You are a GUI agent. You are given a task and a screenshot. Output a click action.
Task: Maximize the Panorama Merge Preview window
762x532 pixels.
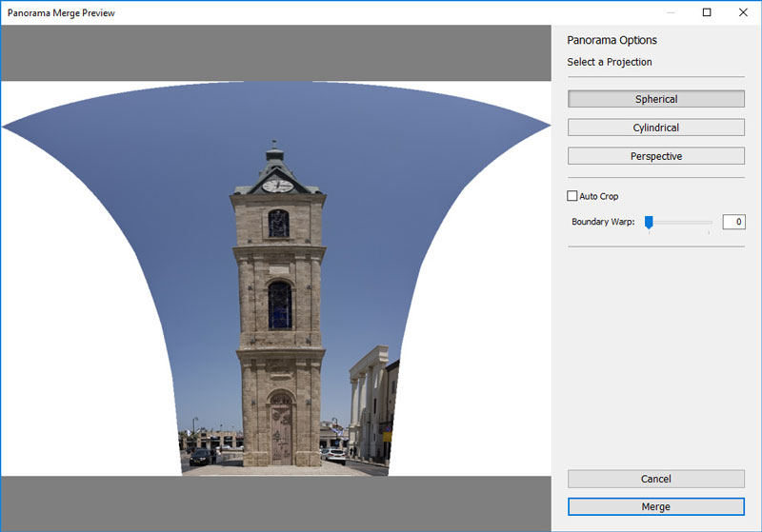[707, 13]
